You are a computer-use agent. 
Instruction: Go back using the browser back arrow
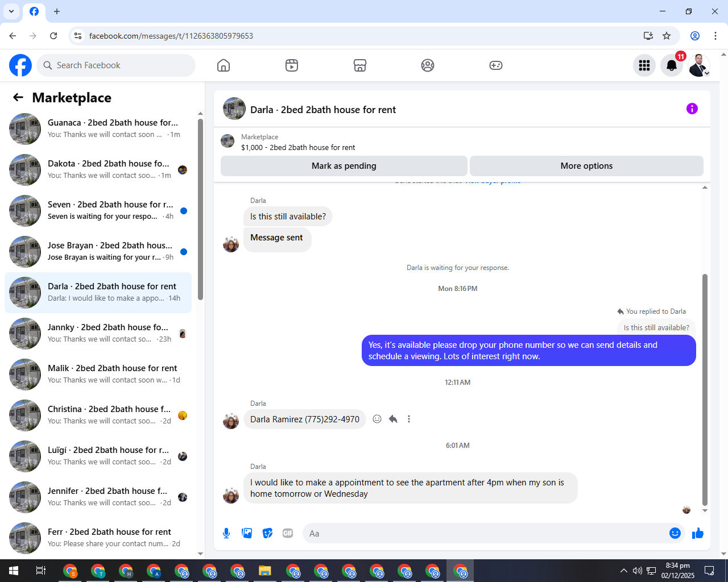point(13,36)
